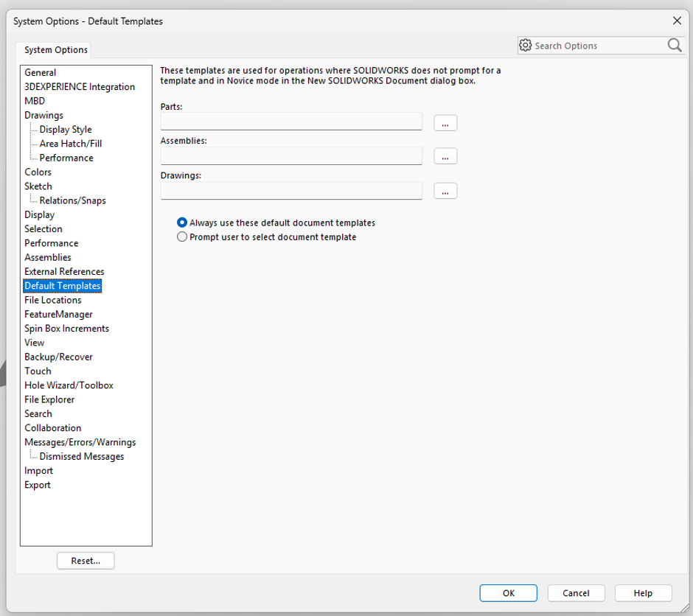Open 3DEXPERIENCE Integration options

[80, 86]
